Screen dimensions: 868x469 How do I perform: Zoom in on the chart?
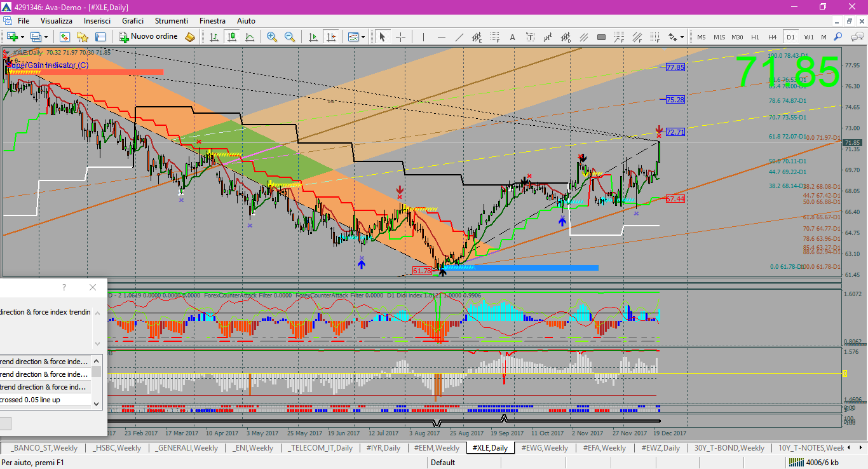click(x=272, y=37)
